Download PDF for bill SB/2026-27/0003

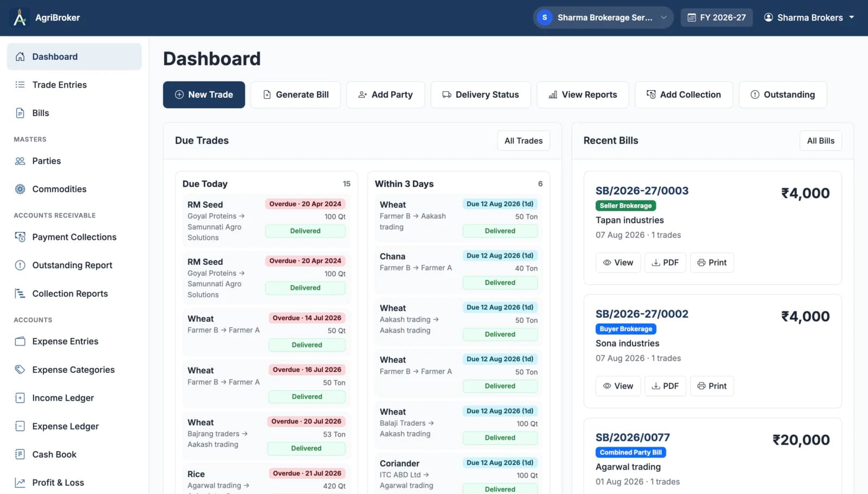[665, 263]
